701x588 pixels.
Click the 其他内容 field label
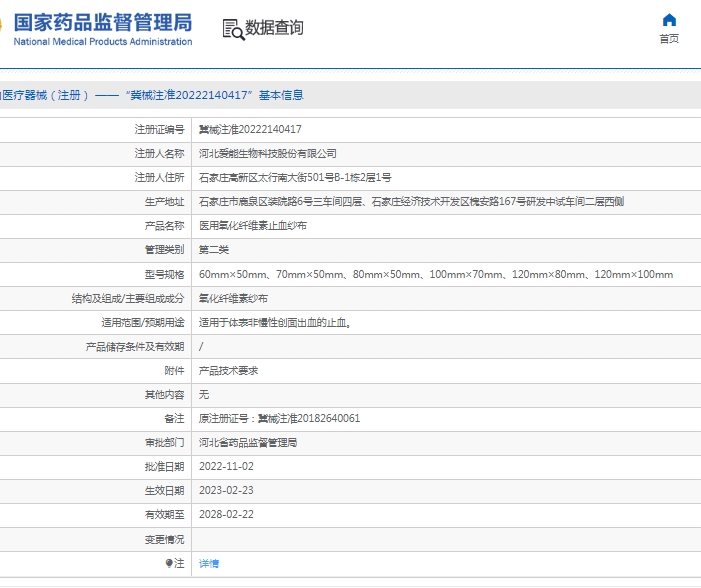165,395
